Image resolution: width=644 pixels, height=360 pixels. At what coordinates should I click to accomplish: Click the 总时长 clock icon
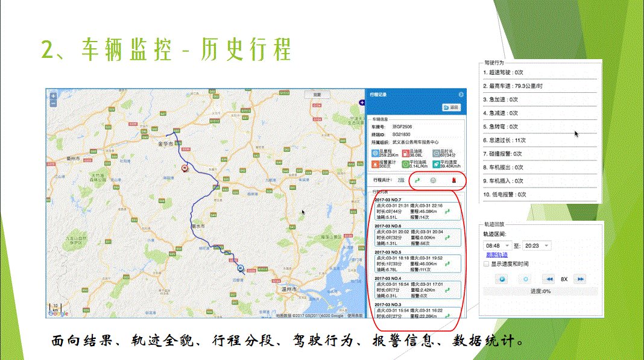[436, 153]
